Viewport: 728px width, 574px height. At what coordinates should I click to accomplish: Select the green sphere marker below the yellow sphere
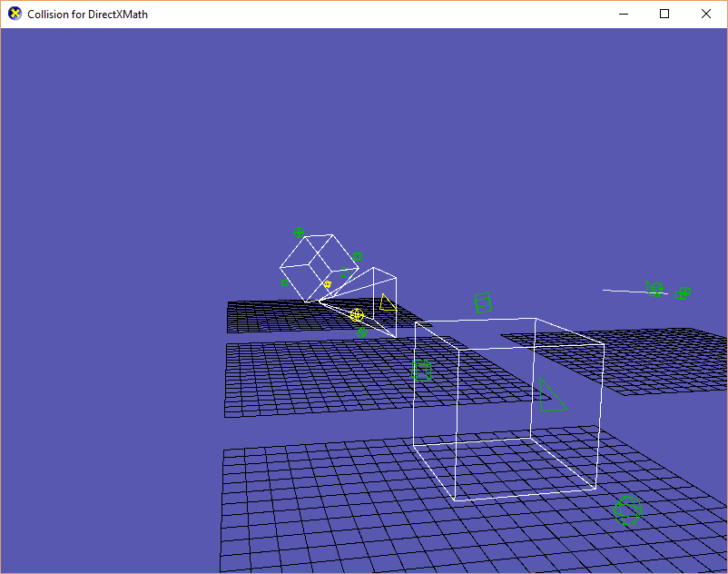[x=362, y=332]
